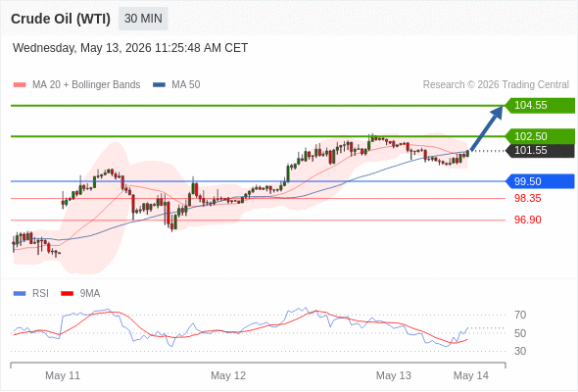The width and height of the screenshot is (578, 392).
Task: Click the Crude Oil (WTI) title
Action: point(61,19)
